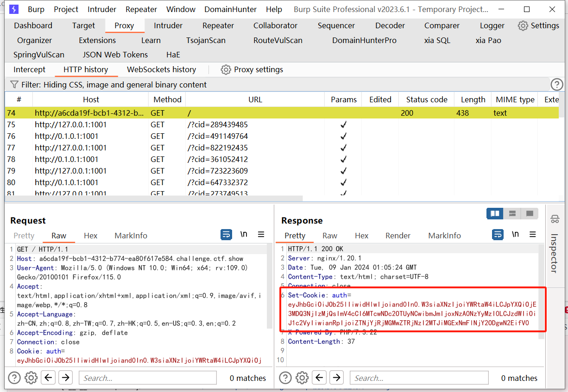Viewport: 568px width, 392px height.
Task: Switch to Intercept sub-tab
Action: point(30,69)
